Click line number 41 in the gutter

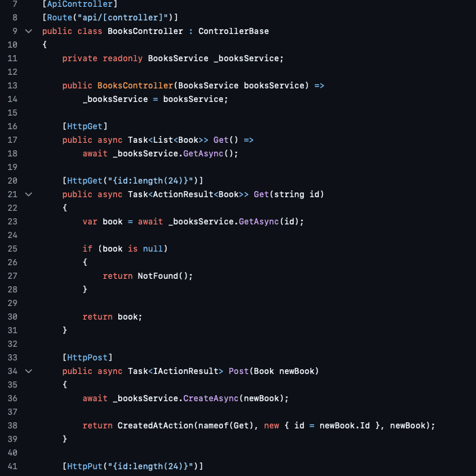click(12, 466)
